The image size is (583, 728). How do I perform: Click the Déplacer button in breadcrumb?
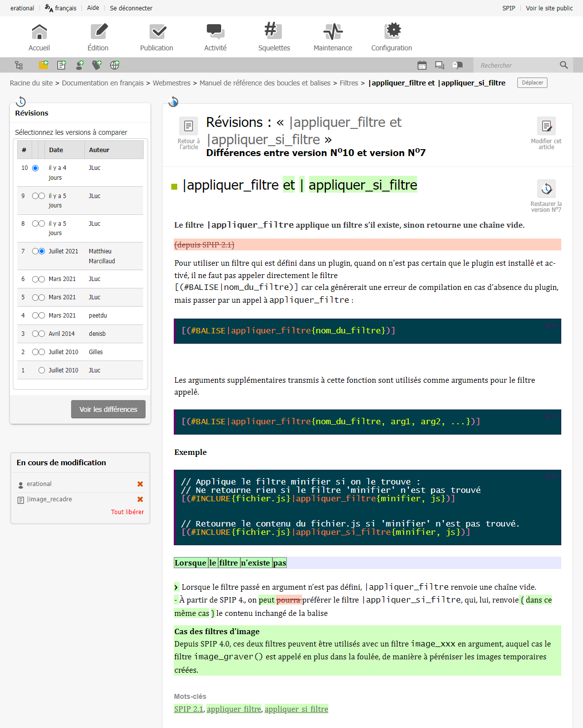(x=532, y=83)
